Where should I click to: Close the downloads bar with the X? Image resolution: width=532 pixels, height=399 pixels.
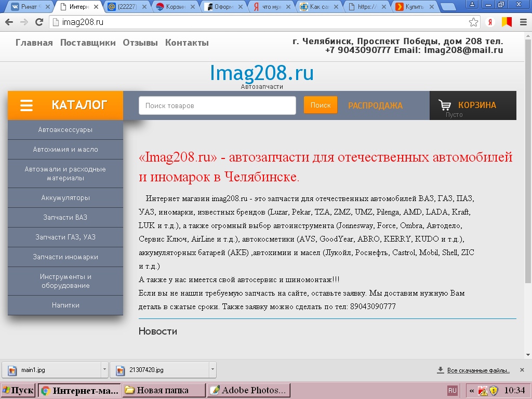(x=522, y=370)
